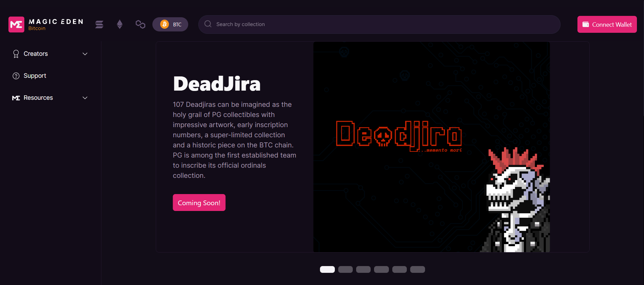Open the Resources menu item
Viewport: 644px width, 285px height.
pos(50,98)
